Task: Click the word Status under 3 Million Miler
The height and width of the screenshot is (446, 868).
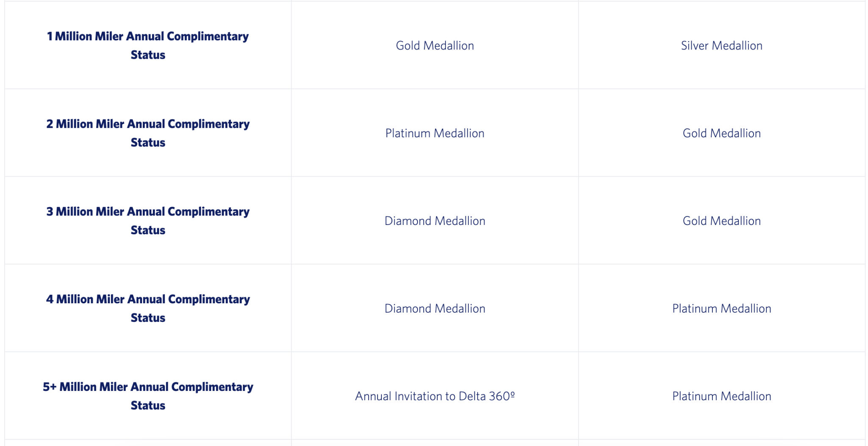Action: (x=148, y=230)
